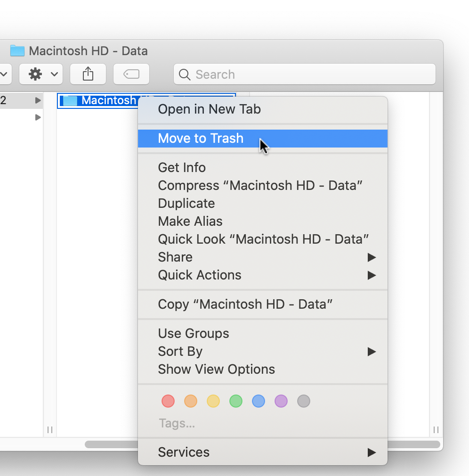The height and width of the screenshot is (476, 469).
Task: Expand the Quick Actions submenu
Action: (263, 275)
